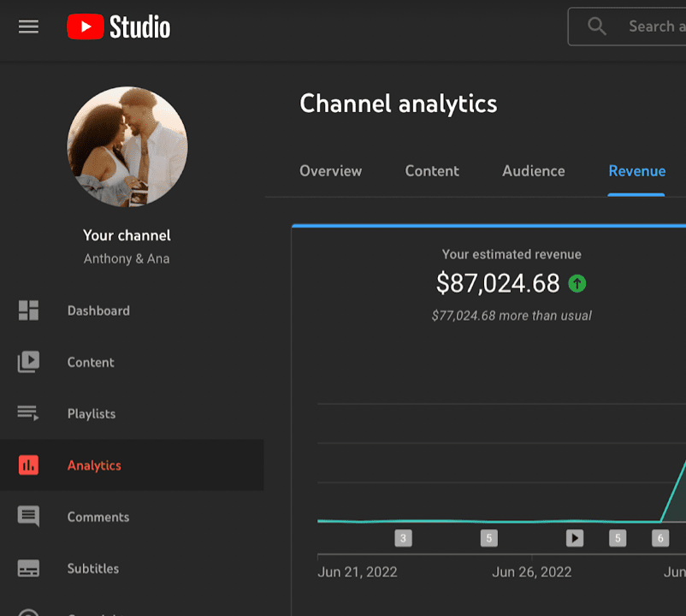The width and height of the screenshot is (686, 616).
Task: Click the magnifier search icon
Action: (597, 27)
